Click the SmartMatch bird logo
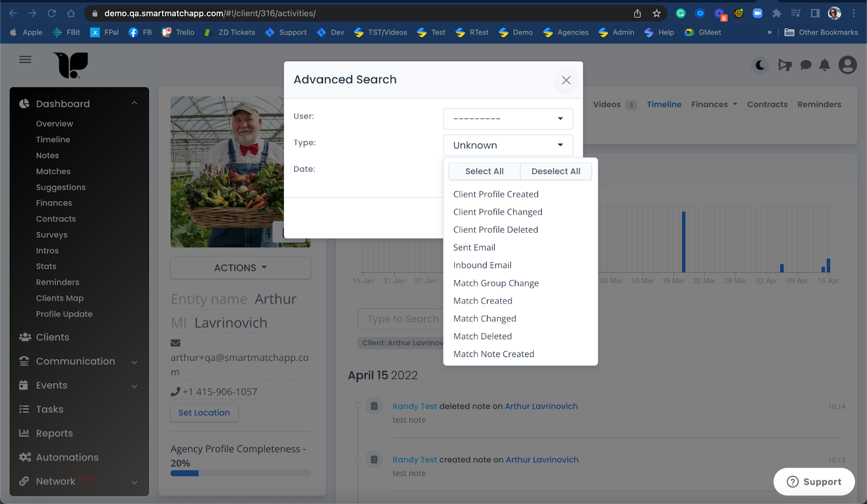This screenshot has width=867, height=504. click(x=71, y=65)
